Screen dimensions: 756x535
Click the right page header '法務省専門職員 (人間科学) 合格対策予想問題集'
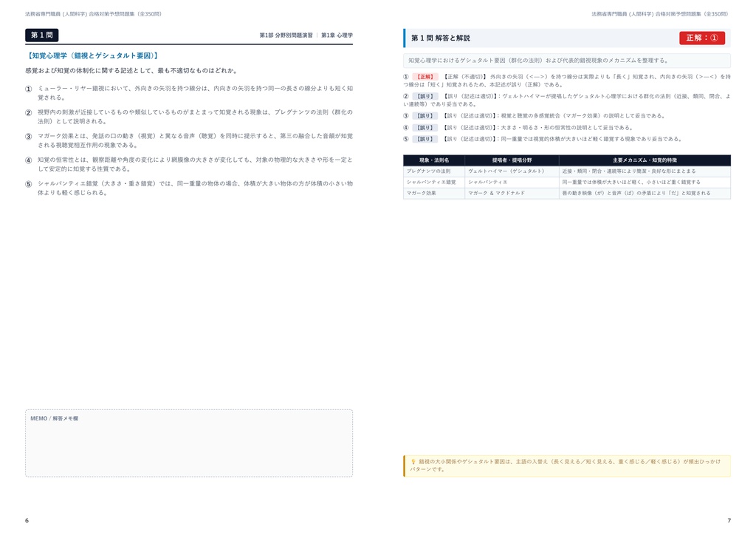pos(660,14)
